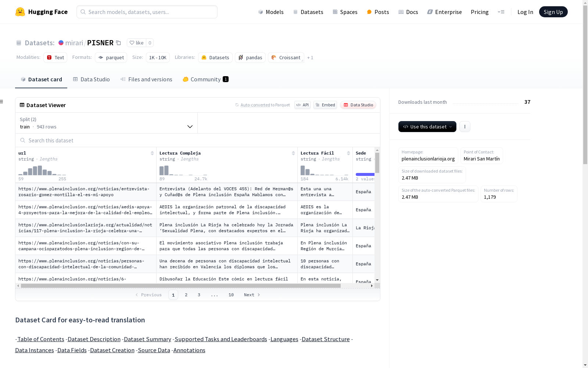Image resolution: width=588 pixels, height=368 pixels.
Task: Open Models in top navigation
Action: [271, 12]
